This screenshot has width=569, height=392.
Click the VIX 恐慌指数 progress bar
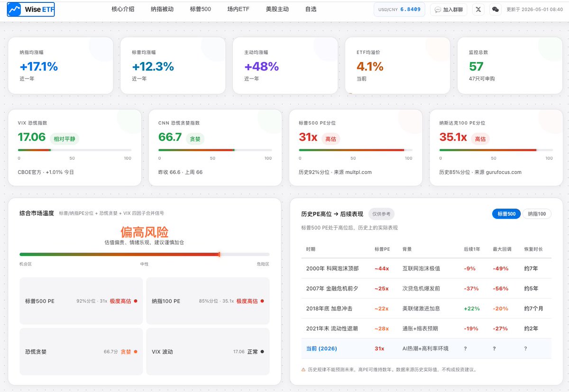coord(75,150)
